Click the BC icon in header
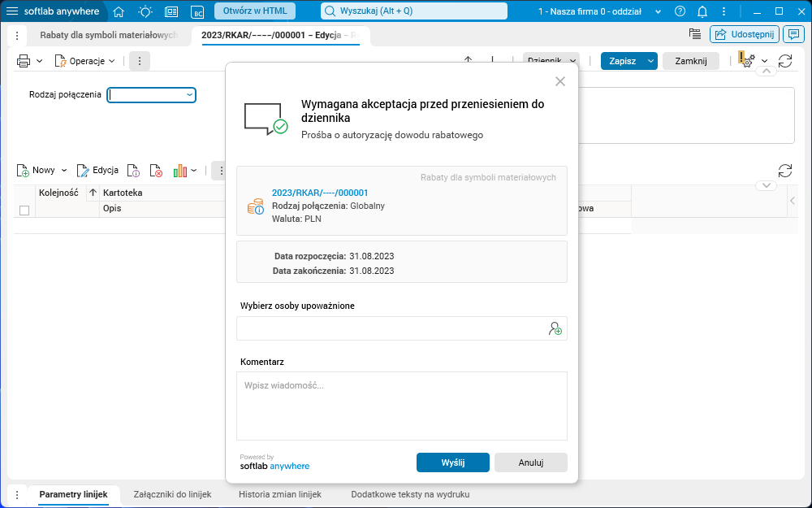 197,12
